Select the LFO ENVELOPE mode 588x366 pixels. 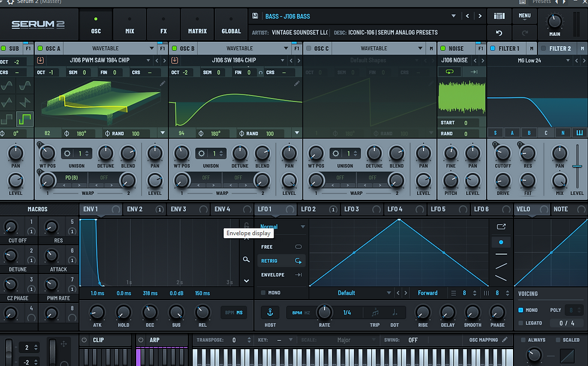pos(281,275)
